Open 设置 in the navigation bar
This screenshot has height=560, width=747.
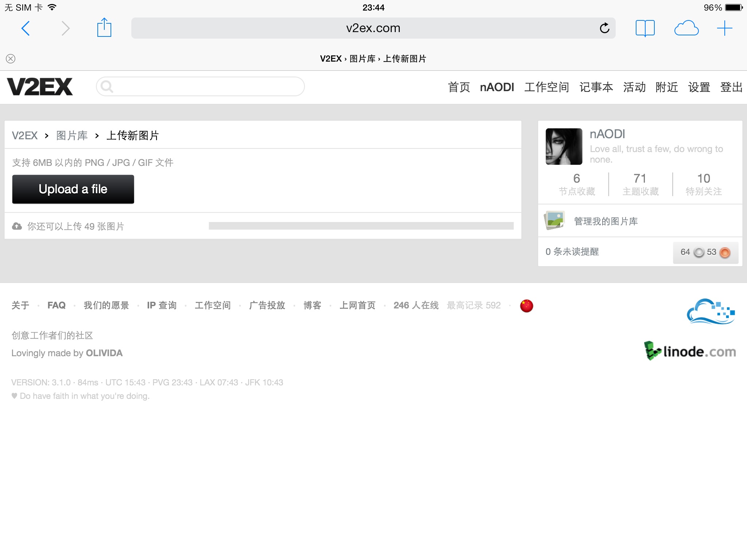tap(698, 87)
